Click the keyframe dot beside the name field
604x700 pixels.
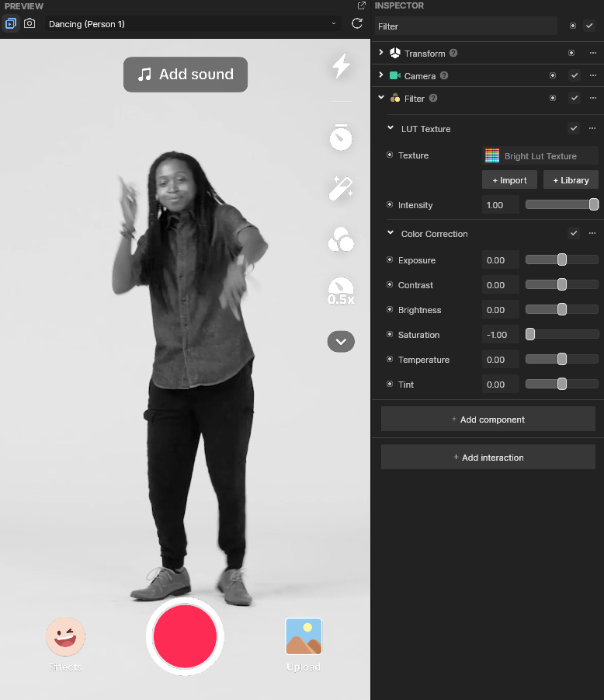click(x=573, y=26)
